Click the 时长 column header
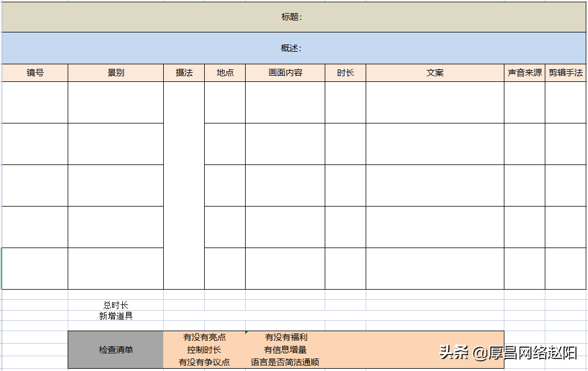588x371 pixels. [345, 73]
